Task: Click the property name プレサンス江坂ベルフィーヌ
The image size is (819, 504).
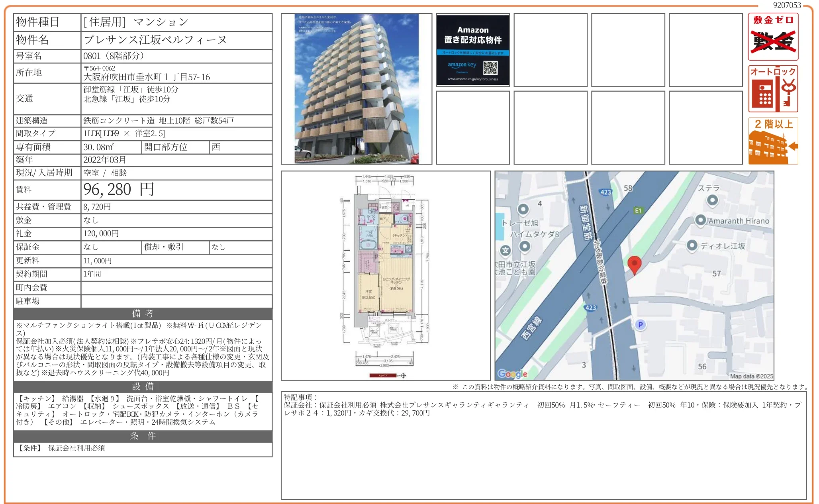Action: (x=155, y=40)
